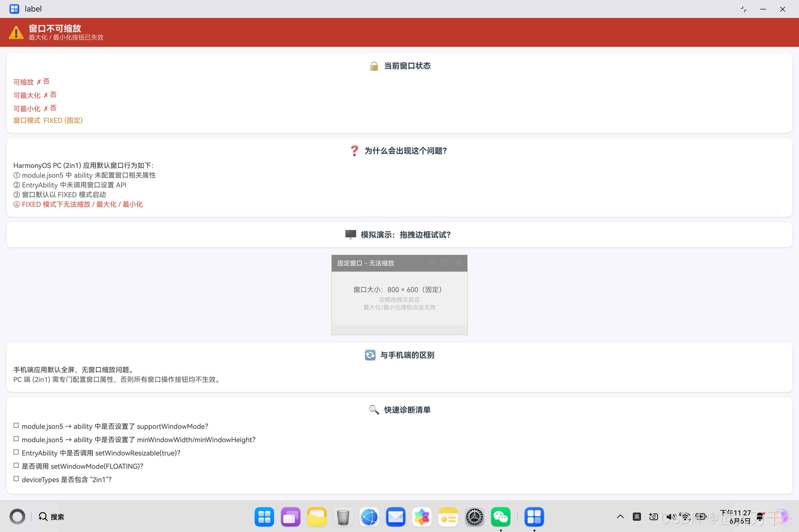Open the Gallery app in dock
Viewport: 799px width, 532px height.
pyautogui.click(x=422, y=517)
